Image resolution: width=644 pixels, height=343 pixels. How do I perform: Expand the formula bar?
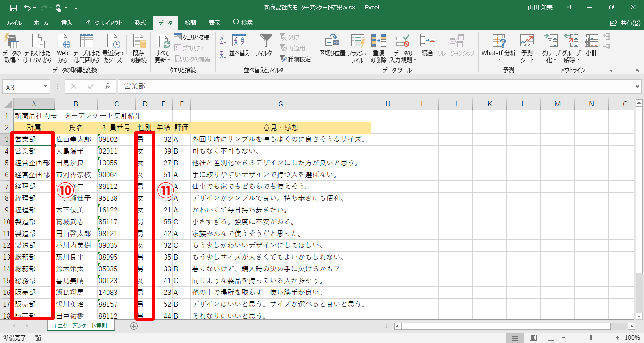[637, 87]
